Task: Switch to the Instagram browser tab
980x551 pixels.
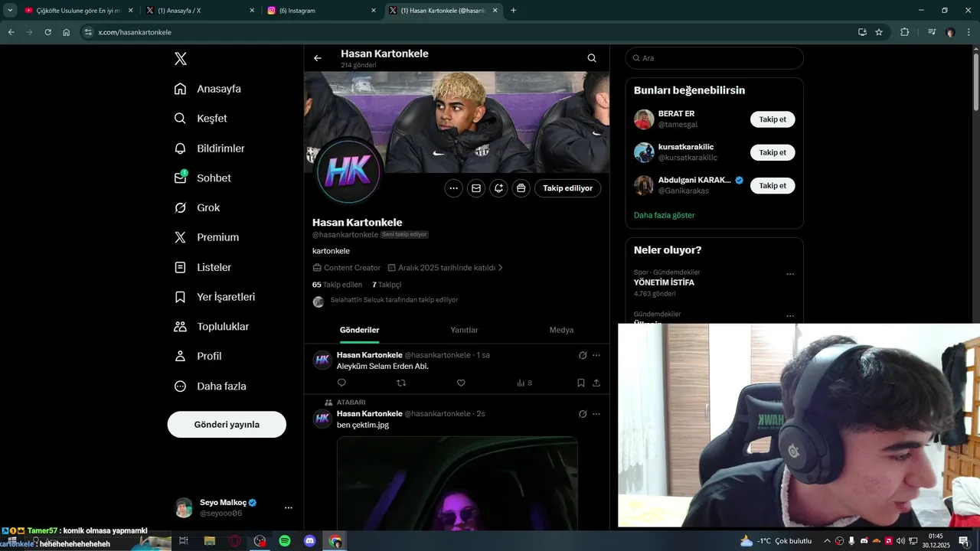Action: [322, 11]
